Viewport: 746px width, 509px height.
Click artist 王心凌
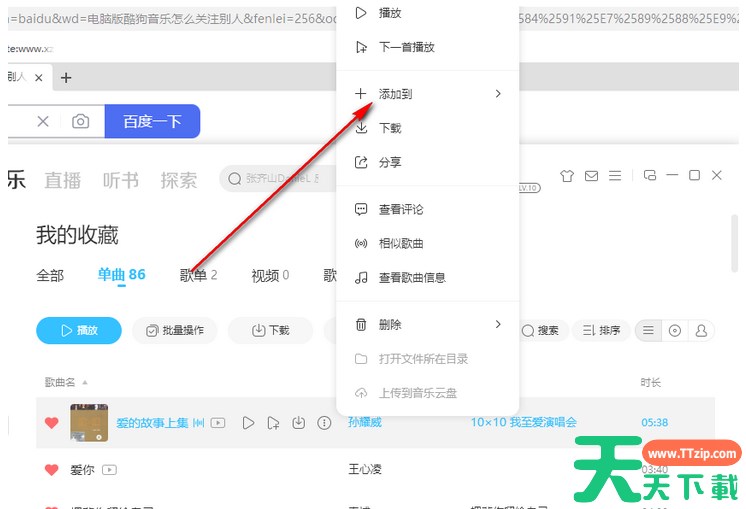(x=365, y=470)
